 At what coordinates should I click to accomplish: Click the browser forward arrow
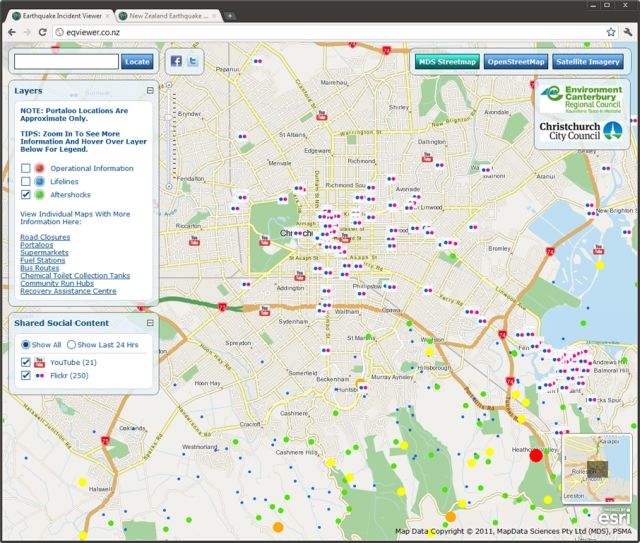tap(27, 32)
